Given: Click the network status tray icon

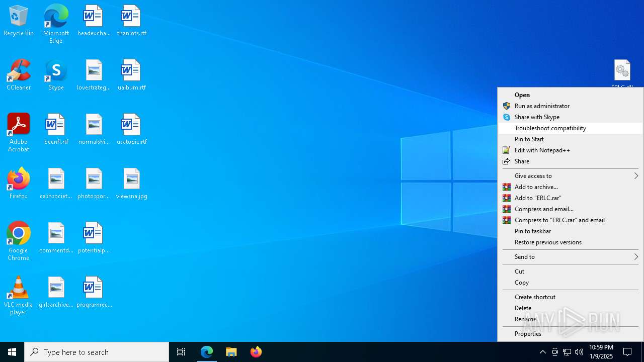Looking at the screenshot, I should pyautogui.click(x=567, y=352).
